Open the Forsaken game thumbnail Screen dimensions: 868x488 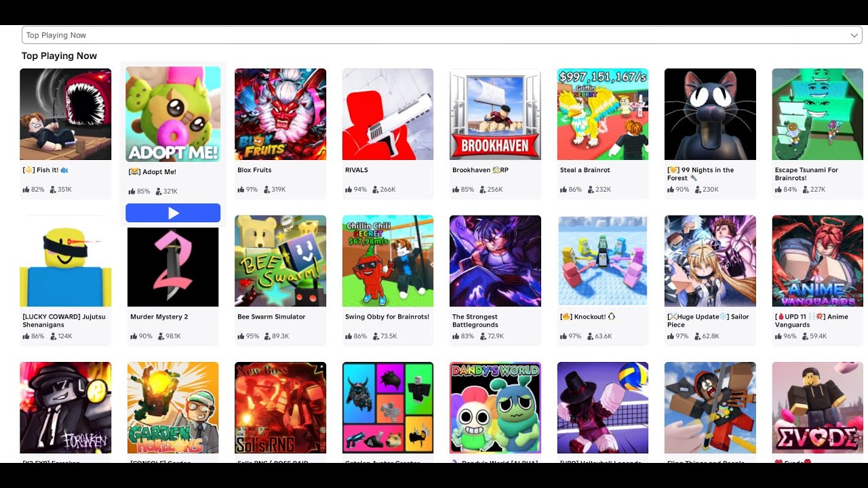pos(65,407)
